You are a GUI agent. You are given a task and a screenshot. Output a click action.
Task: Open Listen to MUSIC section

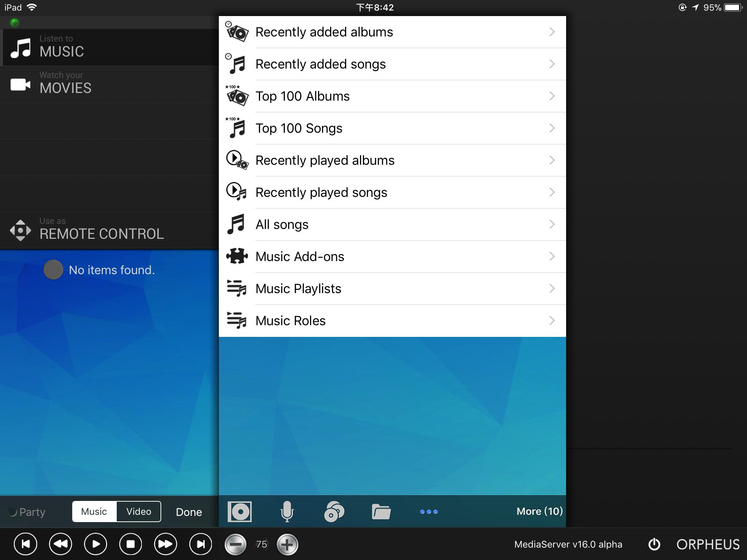click(x=109, y=47)
